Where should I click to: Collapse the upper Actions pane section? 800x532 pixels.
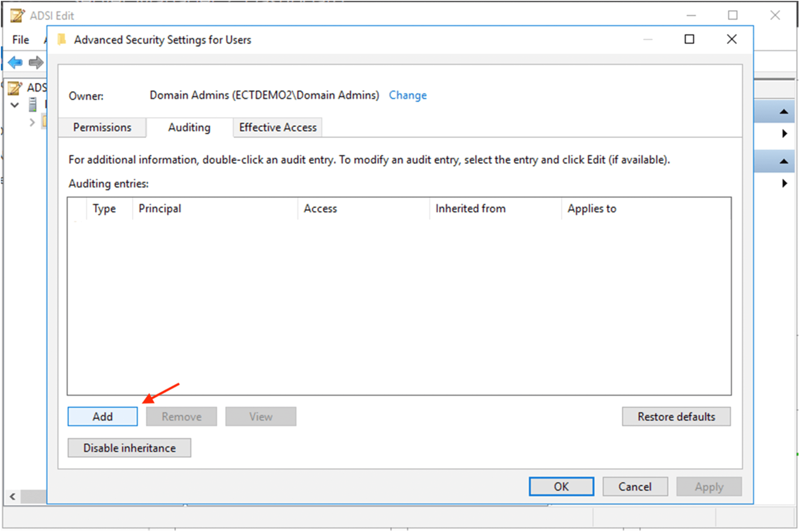click(x=784, y=112)
